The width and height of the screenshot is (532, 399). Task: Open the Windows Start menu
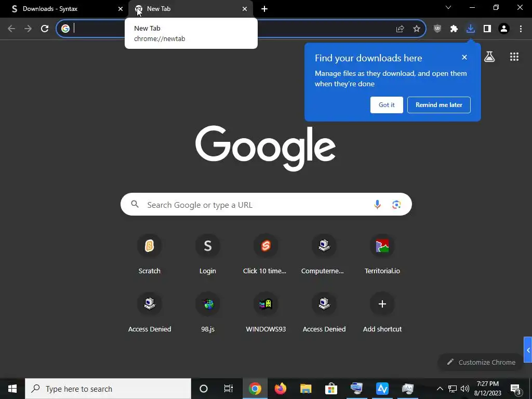(x=12, y=389)
